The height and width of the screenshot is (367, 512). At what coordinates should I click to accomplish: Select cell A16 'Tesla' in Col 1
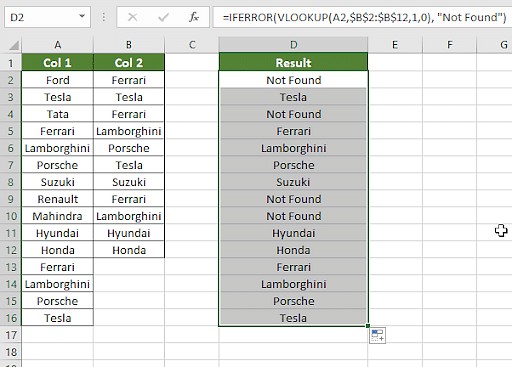(x=57, y=318)
